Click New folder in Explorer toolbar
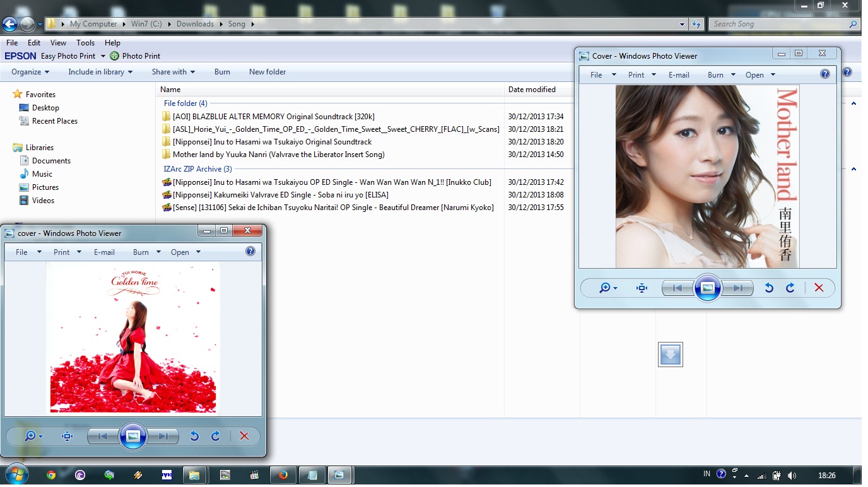 (267, 72)
